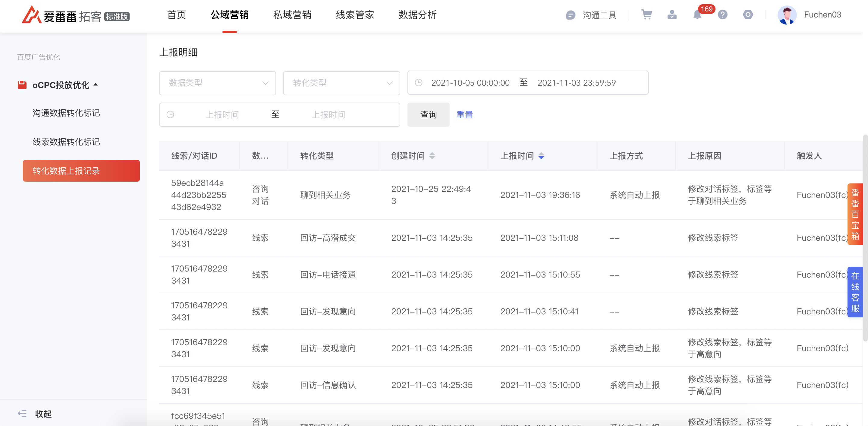This screenshot has width=868, height=426.
Task: Open the help question mark icon
Action: (722, 15)
